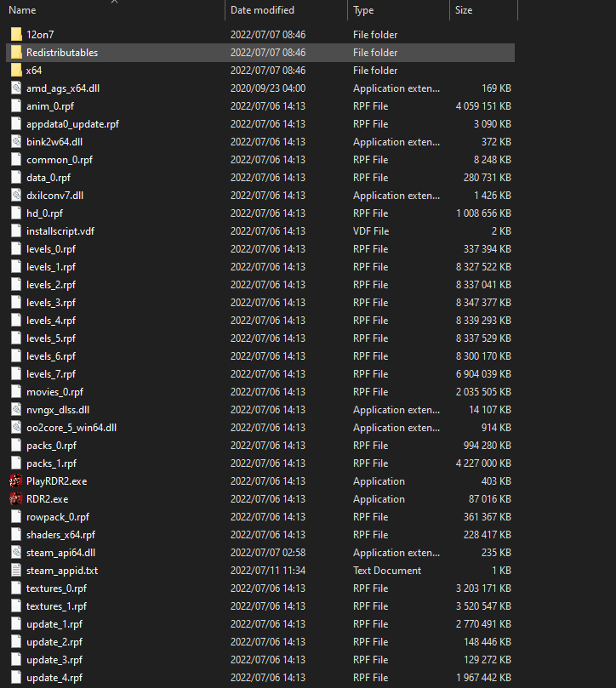Click the bink2w64.dll file icon
616x688 pixels.
pos(16,142)
